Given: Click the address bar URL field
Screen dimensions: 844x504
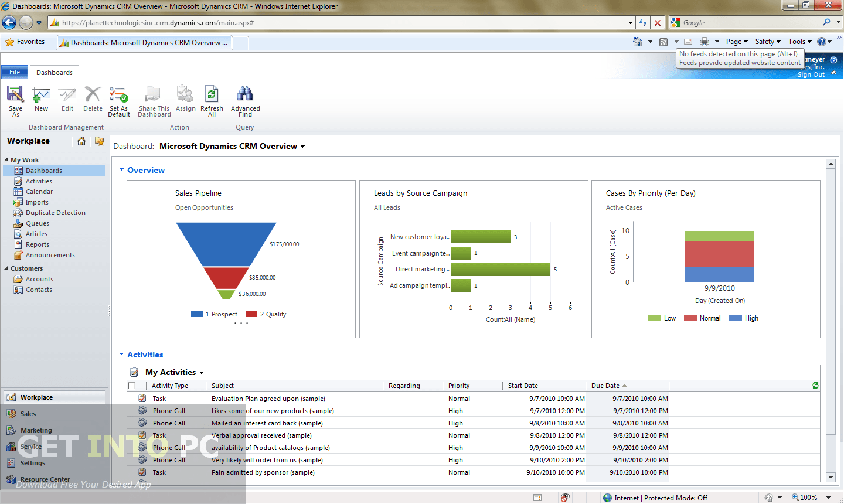Looking at the screenshot, I should [340, 23].
